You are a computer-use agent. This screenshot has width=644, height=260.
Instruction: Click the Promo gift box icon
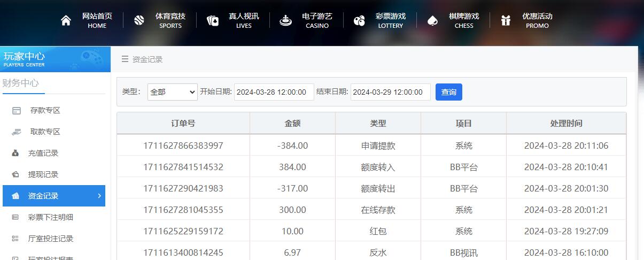tap(506, 21)
